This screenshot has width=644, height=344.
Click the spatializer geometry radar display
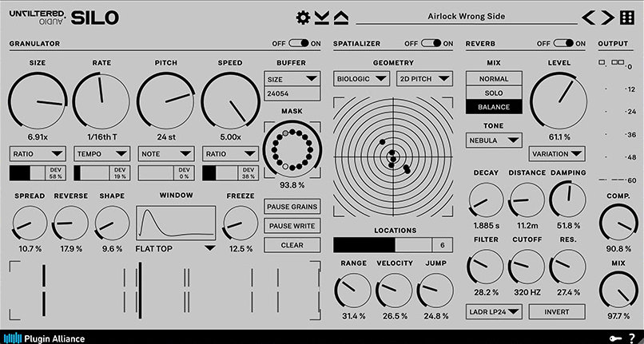[393, 156]
